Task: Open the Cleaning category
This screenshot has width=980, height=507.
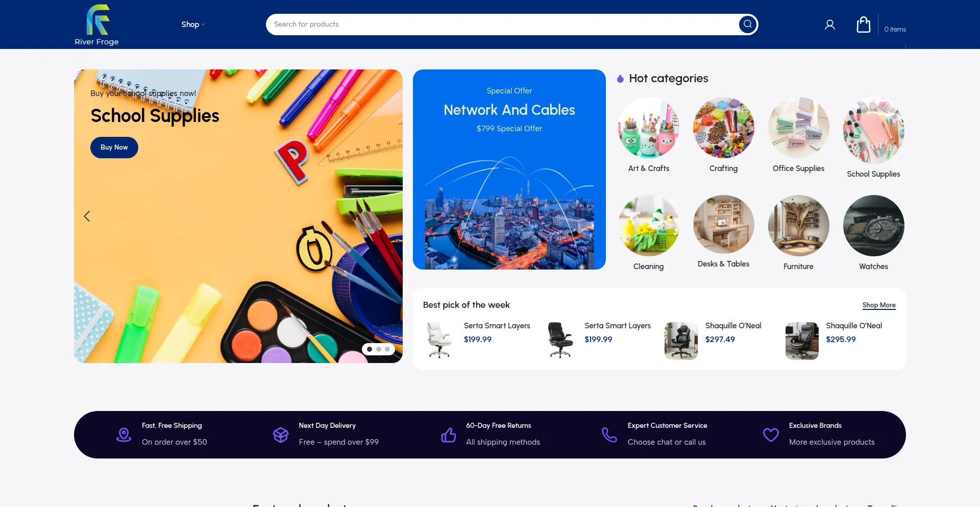Action: click(x=648, y=233)
